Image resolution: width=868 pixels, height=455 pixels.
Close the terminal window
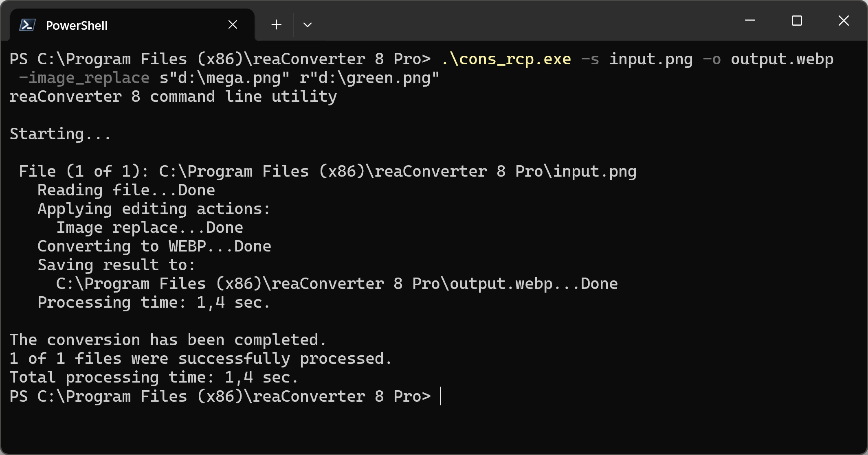click(844, 21)
